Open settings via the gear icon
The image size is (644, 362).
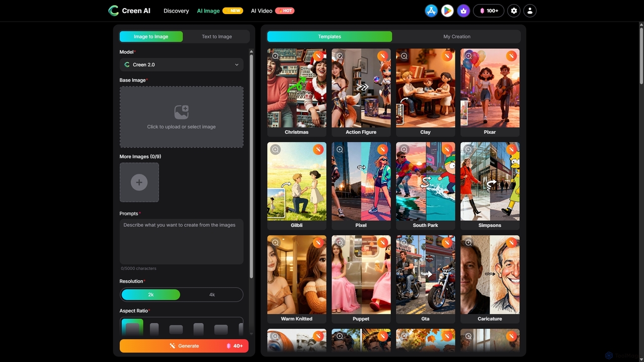(x=514, y=11)
